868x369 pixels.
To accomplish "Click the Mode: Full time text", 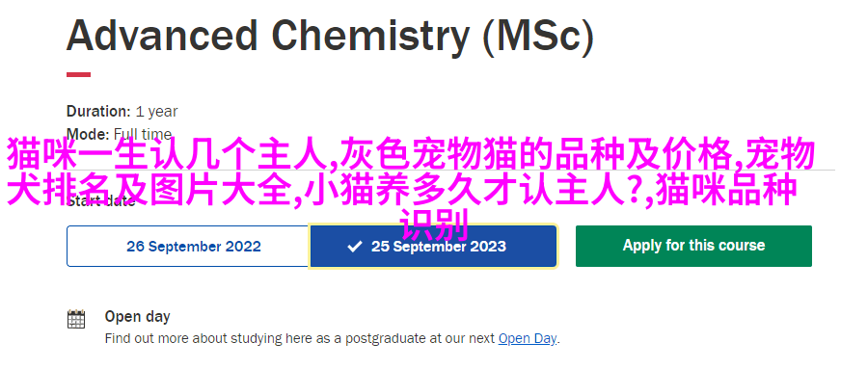I will [x=119, y=135].
